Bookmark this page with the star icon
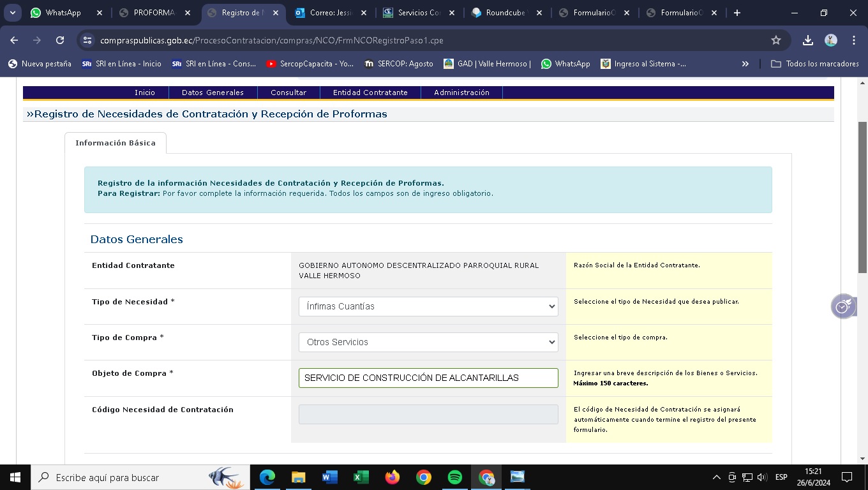Viewport: 868px width, 490px height. pos(776,40)
